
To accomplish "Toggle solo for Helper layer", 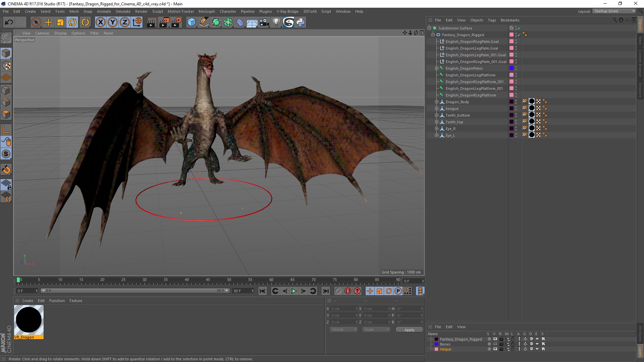I will pos(489,349).
